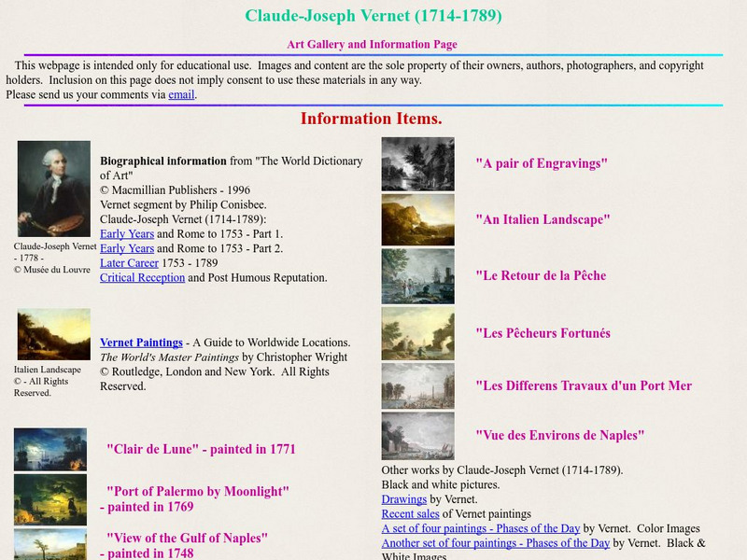
Task: Open "A pair of Engravings"
Action: 543,163
